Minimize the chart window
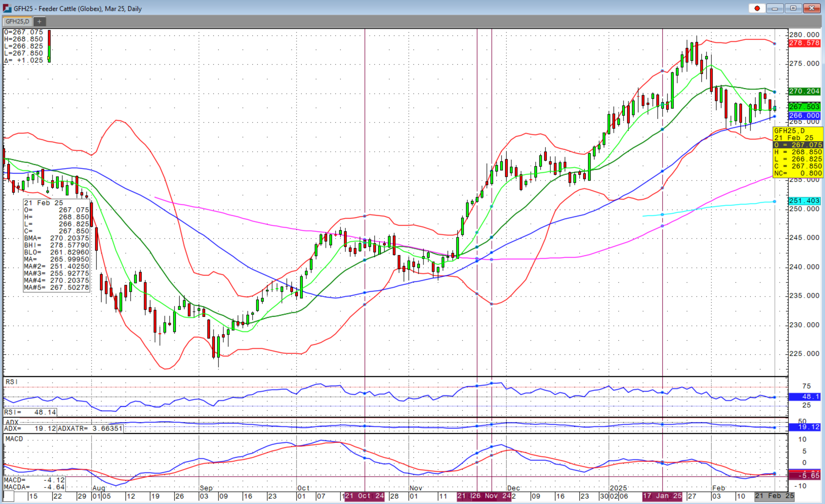The image size is (825, 504). pyautogui.click(x=774, y=8)
